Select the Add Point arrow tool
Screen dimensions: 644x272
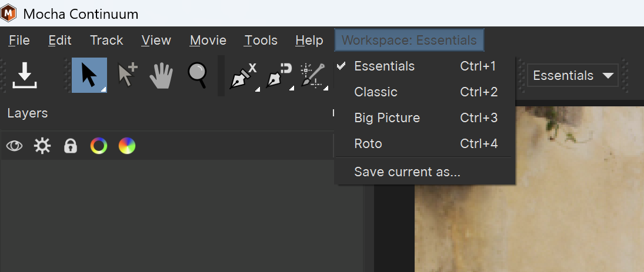coord(127,75)
